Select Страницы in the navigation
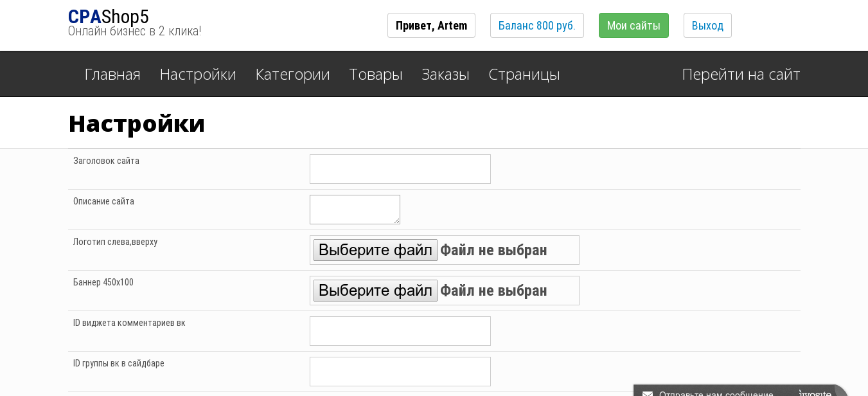868x396 pixels. coord(524,75)
